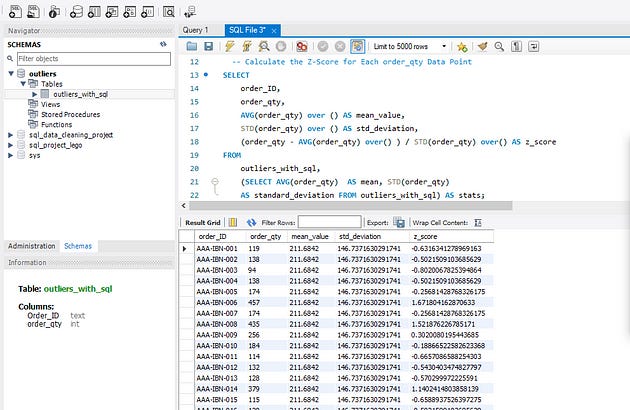Beautify the query with the broom icon

[x=481, y=47]
